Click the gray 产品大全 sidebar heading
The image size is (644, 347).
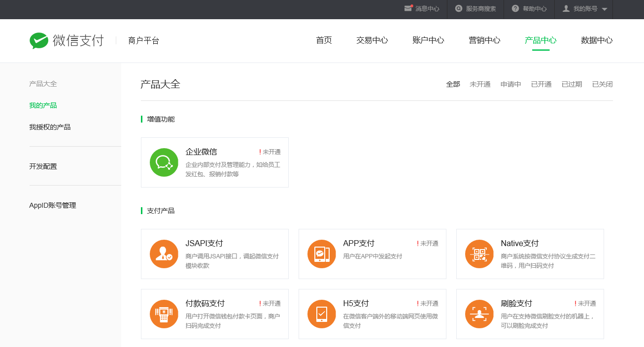(x=43, y=84)
